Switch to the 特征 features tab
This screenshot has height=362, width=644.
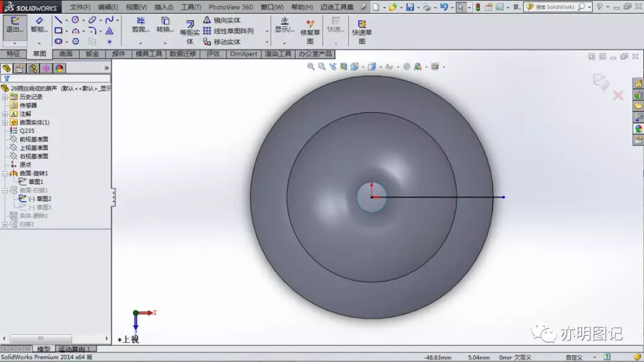click(13, 54)
